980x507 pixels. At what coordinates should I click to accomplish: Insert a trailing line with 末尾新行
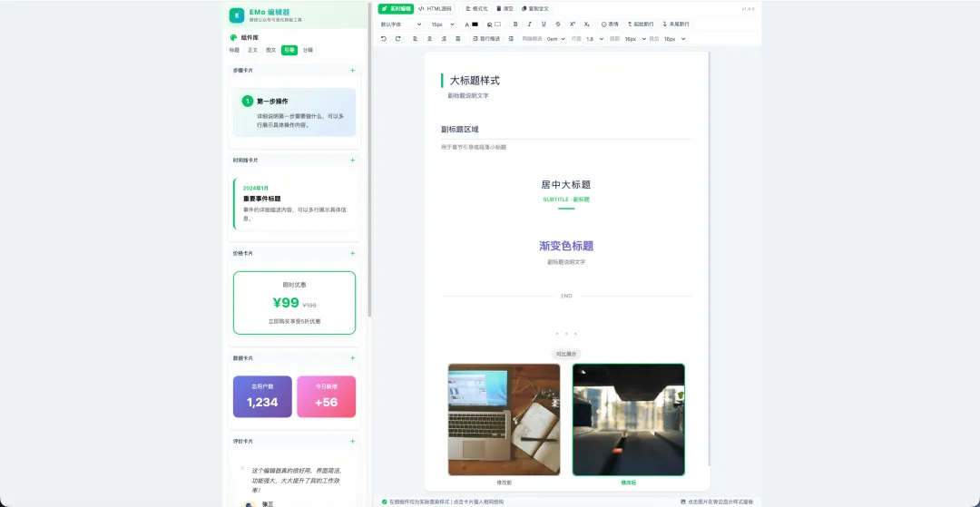[676, 24]
